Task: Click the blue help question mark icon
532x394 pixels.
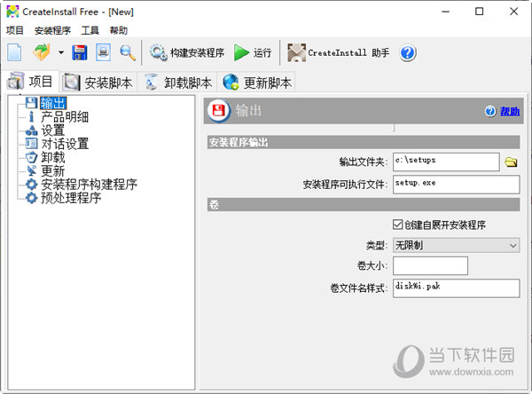Action: click(408, 52)
